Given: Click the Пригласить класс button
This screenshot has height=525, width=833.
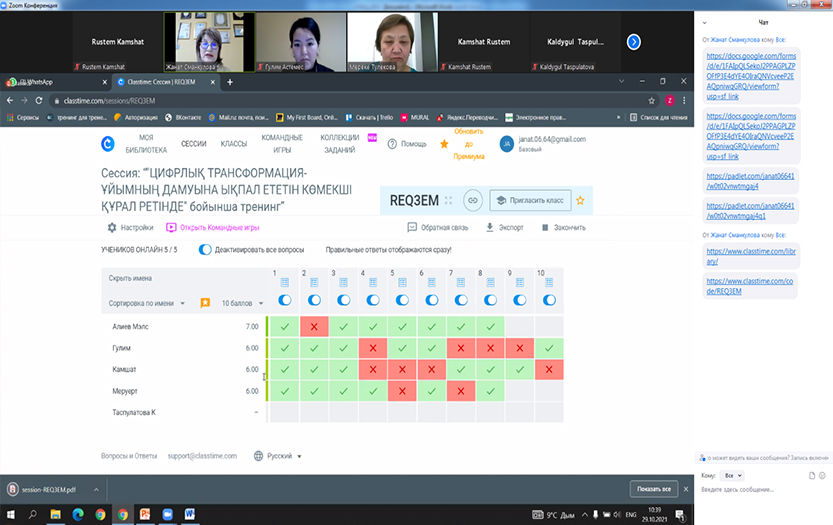Looking at the screenshot, I should (x=530, y=200).
